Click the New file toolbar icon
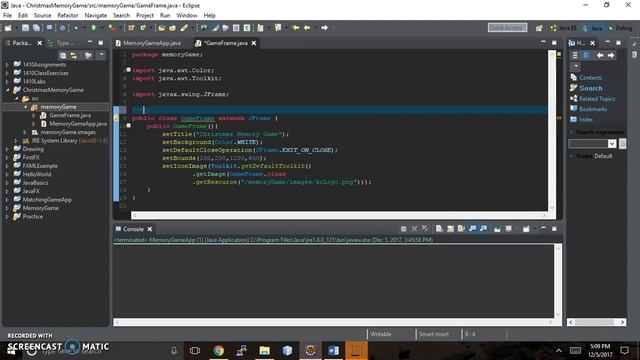Image resolution: width=640 pixels, height=360 pixels. pos(8,28)
